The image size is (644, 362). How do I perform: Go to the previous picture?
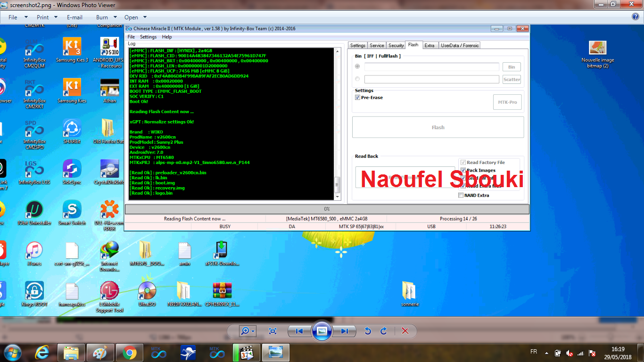(299, 331)
